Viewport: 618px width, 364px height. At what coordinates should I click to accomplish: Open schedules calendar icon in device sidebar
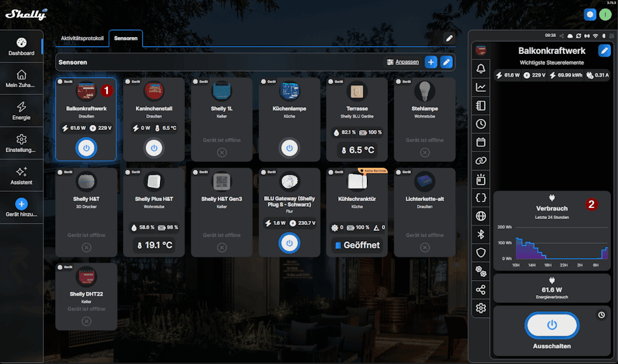click(x=481, y=142)
